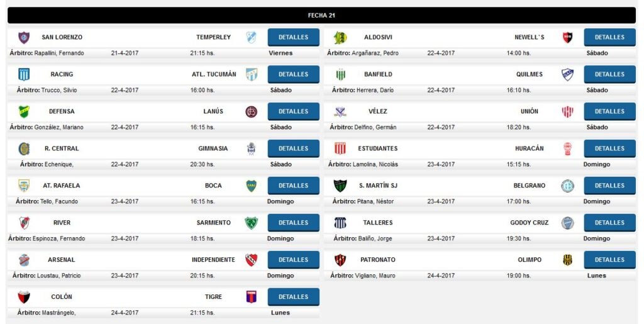Screen dimensions: 644x324
Task: Click the Newell's red-black crest
Action: tap(568, 37)
